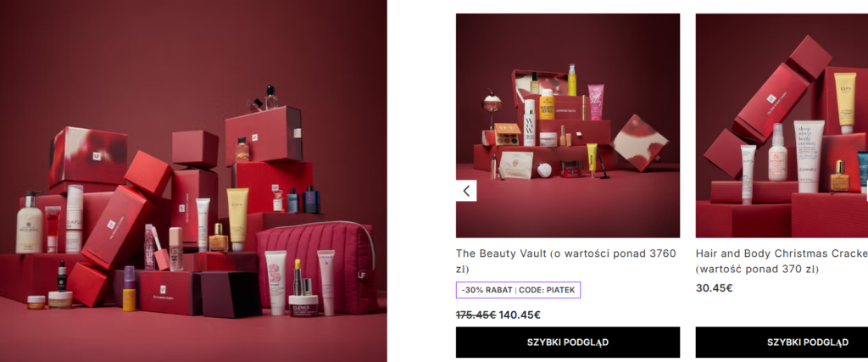Click the crossed-out 175.45€ original price

click(476, 315)
